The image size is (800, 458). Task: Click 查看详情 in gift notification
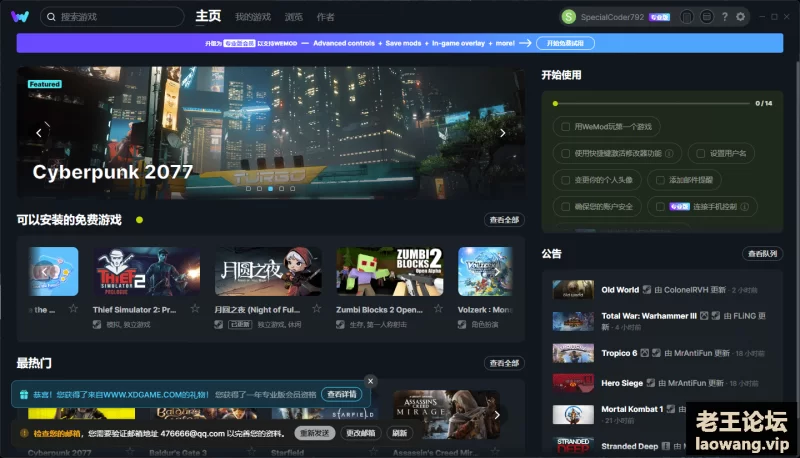(342, 394)
